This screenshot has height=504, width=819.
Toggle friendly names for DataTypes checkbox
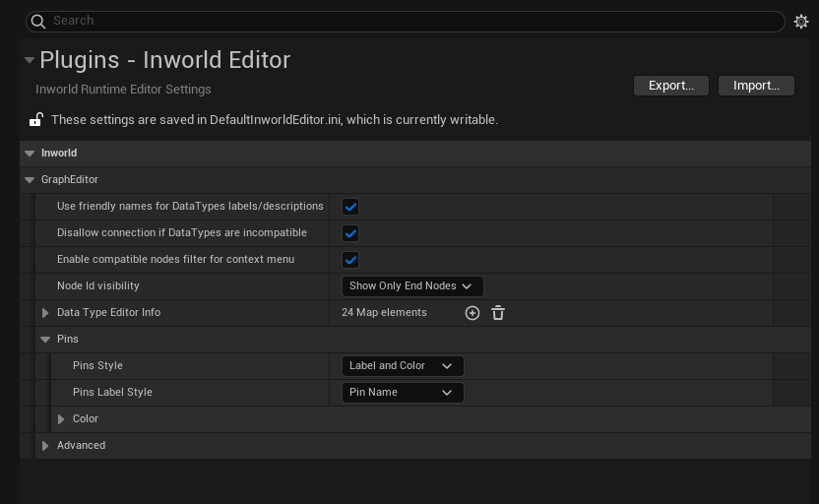(x=349, y=207)
